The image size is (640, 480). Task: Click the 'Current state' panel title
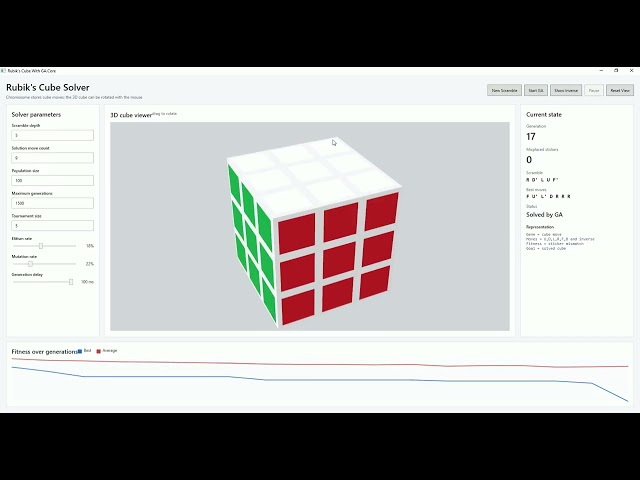coord(544,115)
